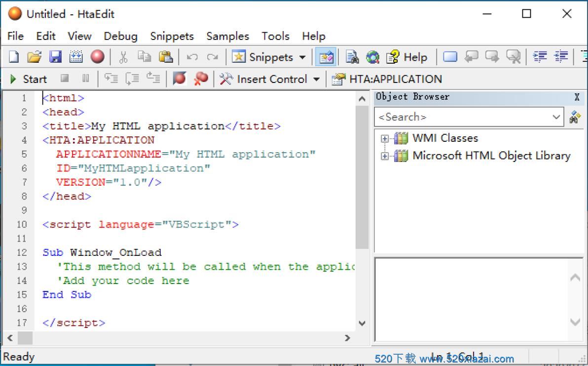Copy selection with toolbar copy icon
This screenshot has width=588, height=366.
coord(144,57)
